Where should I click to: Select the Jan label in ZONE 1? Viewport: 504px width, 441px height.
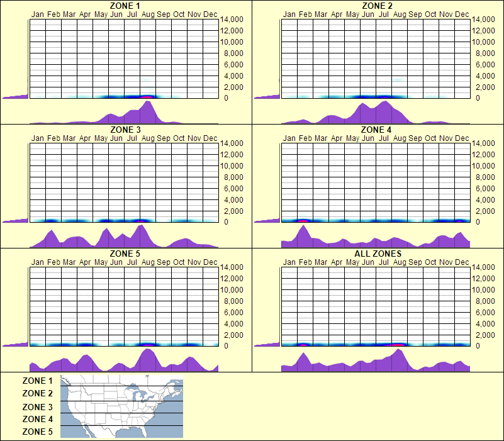point(38,14)
